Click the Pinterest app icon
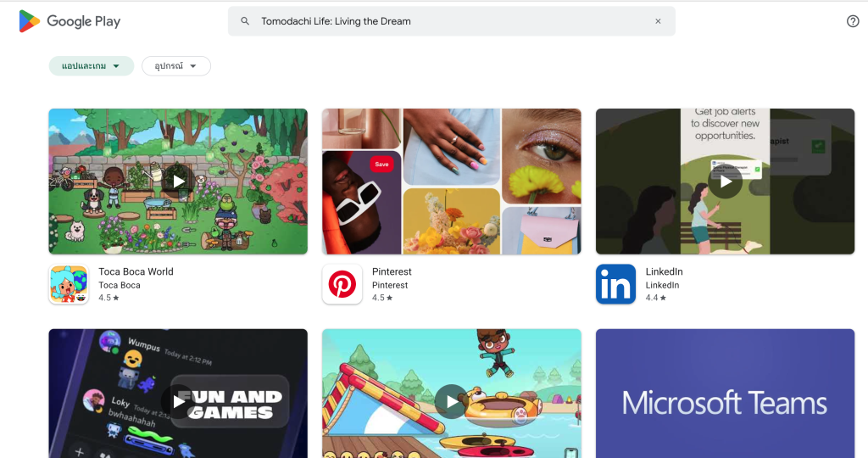Screen dimensions: 868x458 click(x=342, y=284)
